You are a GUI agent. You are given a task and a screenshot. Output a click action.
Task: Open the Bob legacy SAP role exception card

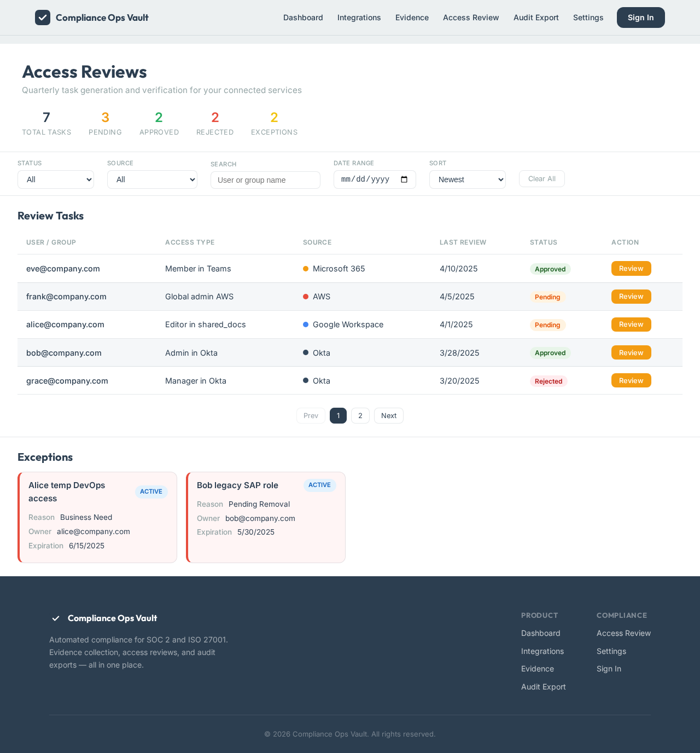click(266, 517)
